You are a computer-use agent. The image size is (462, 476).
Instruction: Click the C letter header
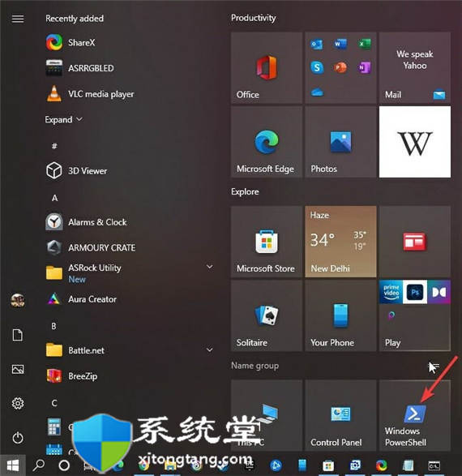click(x=54, y=403)
